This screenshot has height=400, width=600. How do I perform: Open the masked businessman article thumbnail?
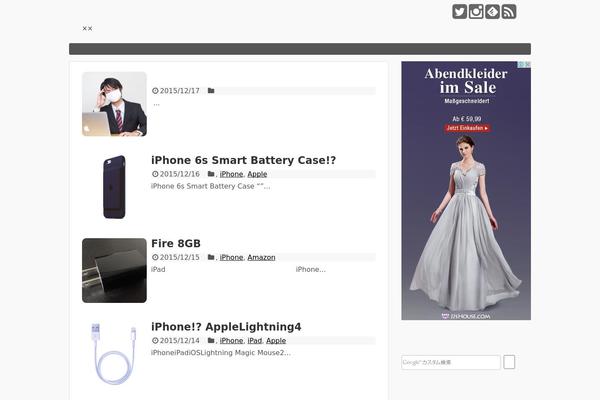[114, 104]
